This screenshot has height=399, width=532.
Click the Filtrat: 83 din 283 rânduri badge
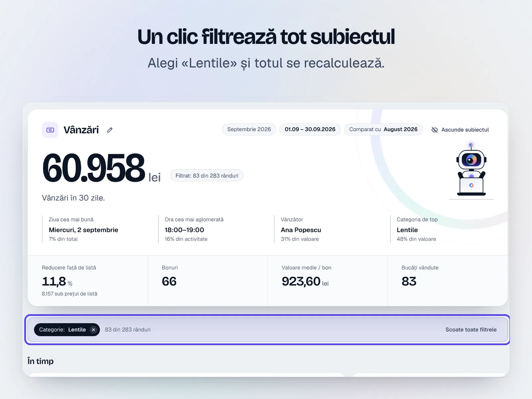coord(207,176)
